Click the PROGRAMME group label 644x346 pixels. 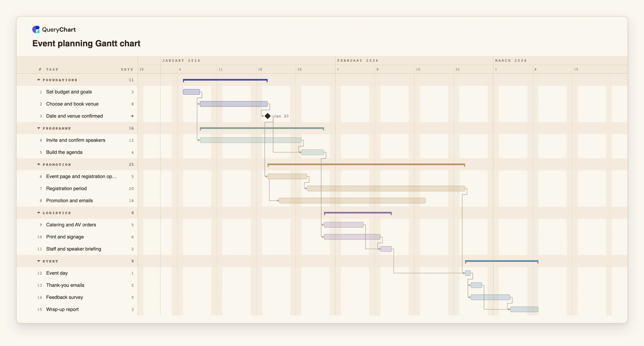(x=57, y=128)
